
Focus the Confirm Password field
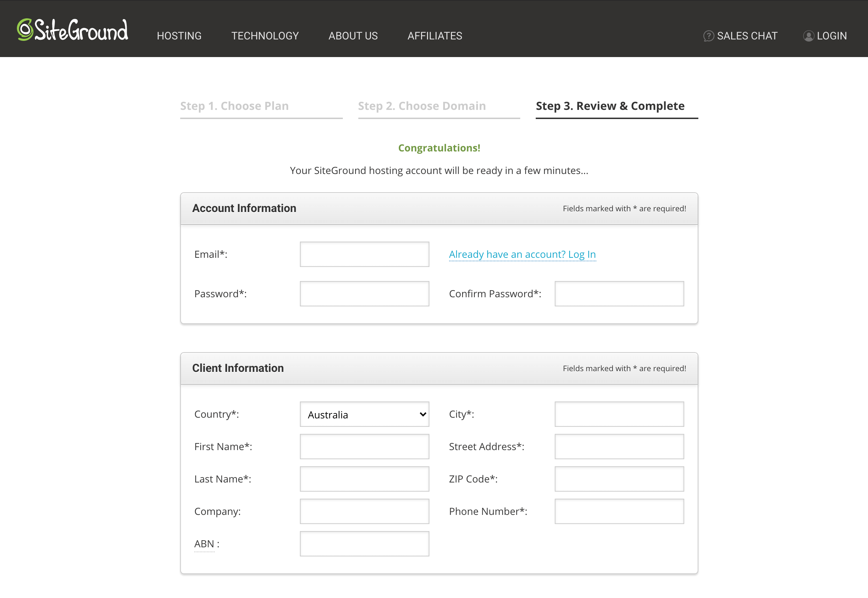619,294
